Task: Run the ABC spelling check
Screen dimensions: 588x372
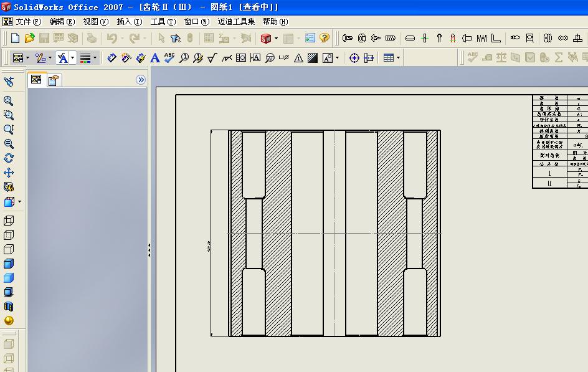Action: pos(169,58)
